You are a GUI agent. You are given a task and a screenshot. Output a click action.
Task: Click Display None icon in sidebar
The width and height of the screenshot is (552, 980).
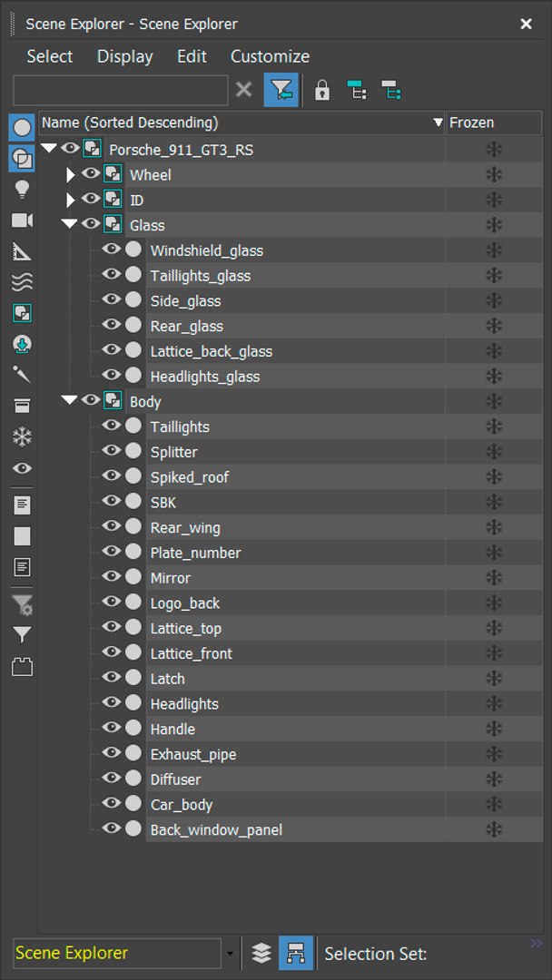click(x=23, y=536)
